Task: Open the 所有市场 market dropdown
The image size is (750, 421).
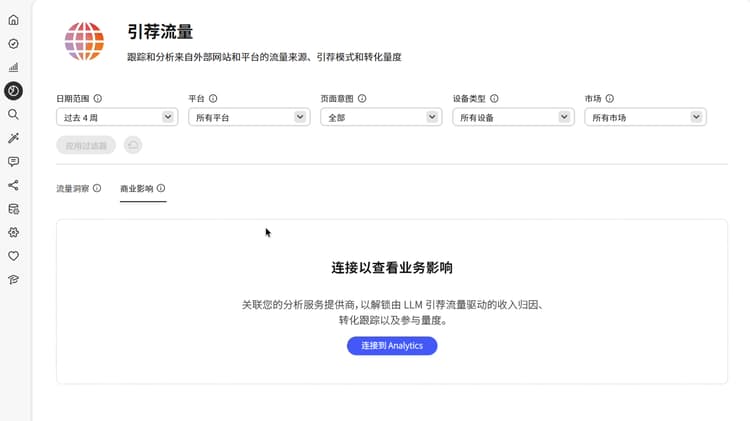Action: point(645,117)
